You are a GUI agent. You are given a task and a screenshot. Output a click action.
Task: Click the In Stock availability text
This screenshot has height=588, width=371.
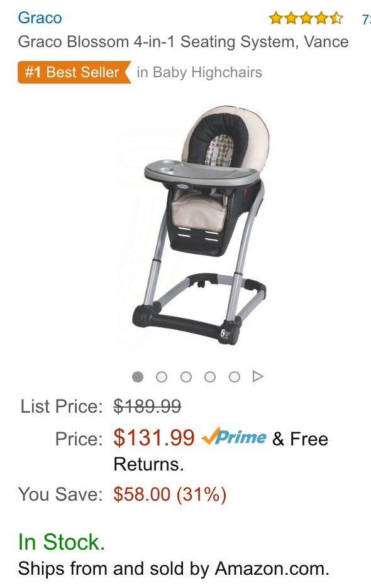click(x=62, y=542)
